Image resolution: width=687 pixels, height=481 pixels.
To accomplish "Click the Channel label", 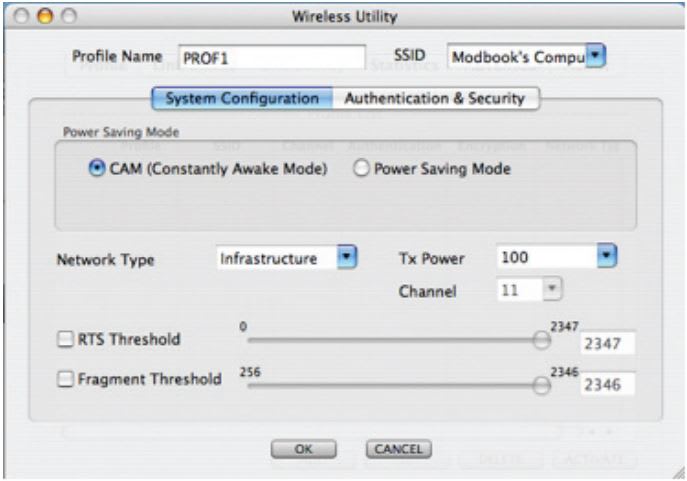I will pos(428,291).
